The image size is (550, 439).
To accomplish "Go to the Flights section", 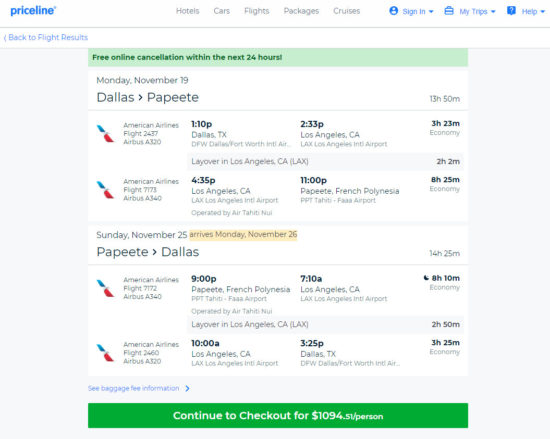I will (x=257, y=11).
